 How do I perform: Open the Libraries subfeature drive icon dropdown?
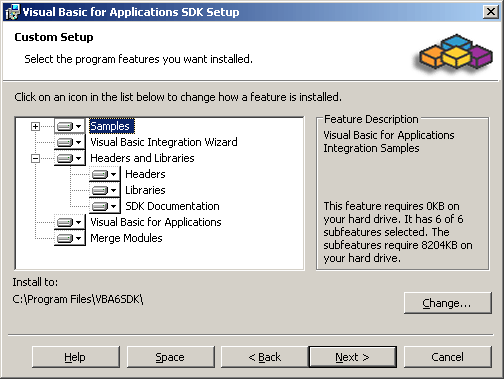coord(104,190)
